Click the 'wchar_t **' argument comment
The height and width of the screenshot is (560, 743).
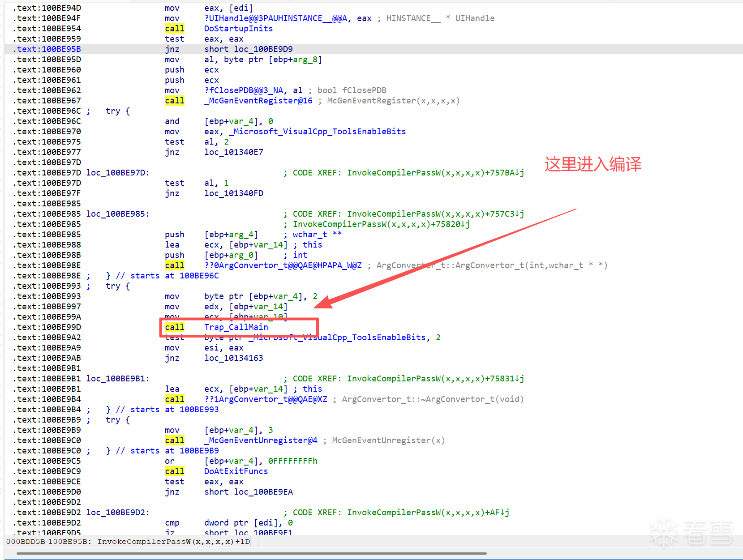pyautogui.click(x=317, y=235)
